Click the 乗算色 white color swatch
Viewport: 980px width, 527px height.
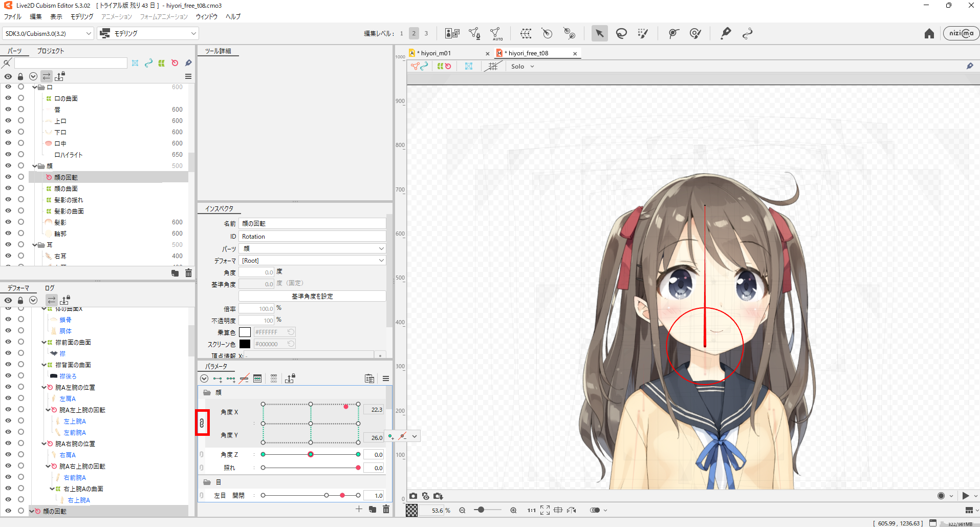tap(245, 332)
